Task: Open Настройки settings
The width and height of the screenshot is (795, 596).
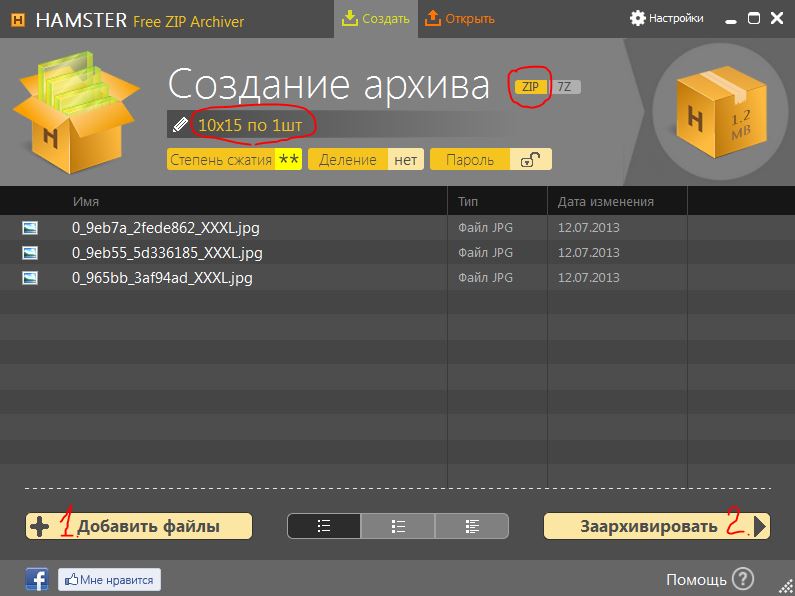Action: tap(666, 19)
